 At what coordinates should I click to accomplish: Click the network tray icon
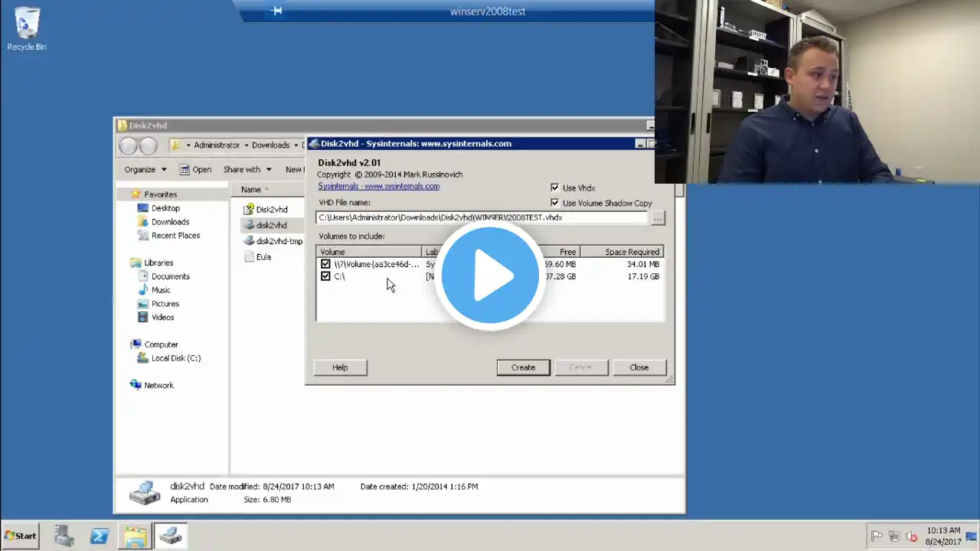pos(893,536)
